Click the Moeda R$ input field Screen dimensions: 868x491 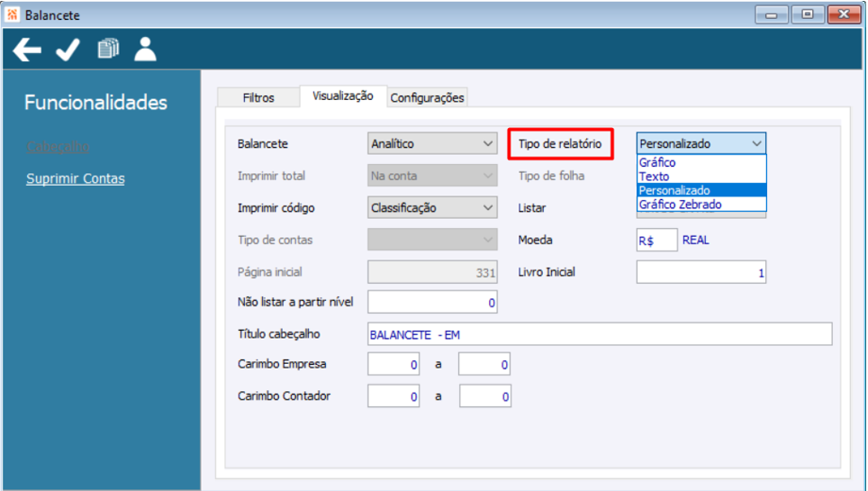pyautogui.click(x=657, y=240)
